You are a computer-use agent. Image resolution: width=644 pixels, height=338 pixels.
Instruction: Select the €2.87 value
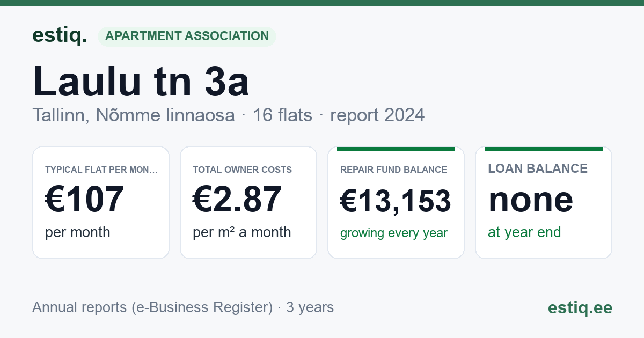tap(237, 200)
